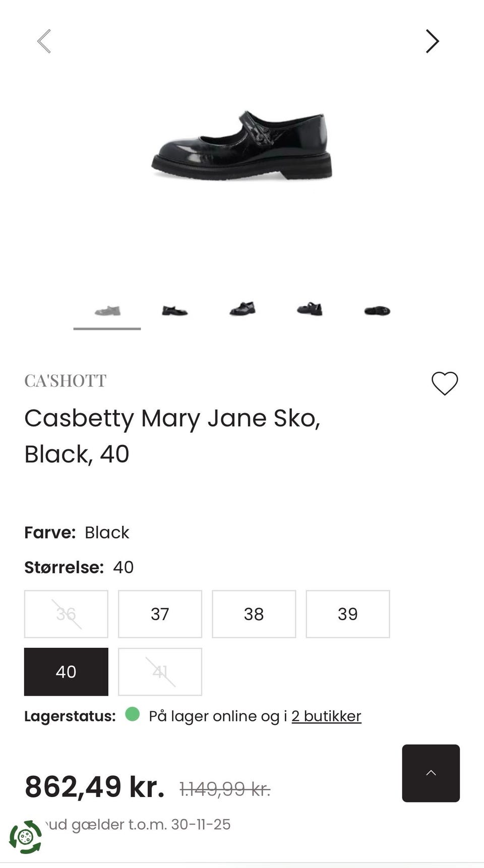
Task: Tap the scroll-to-top arrow button
Action: coord(431,773)
